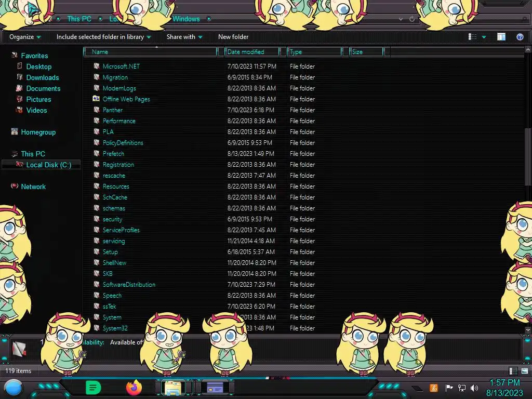Select Downloads in the navigation pane
Viewport: 532px width, 399px height.
[43, 77]
